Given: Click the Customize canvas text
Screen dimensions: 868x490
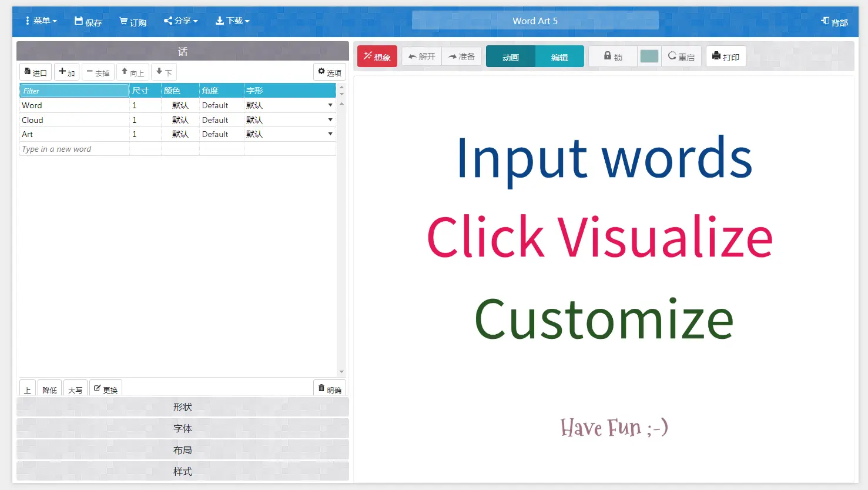Looking at the screenshot, I should point(604,319).
